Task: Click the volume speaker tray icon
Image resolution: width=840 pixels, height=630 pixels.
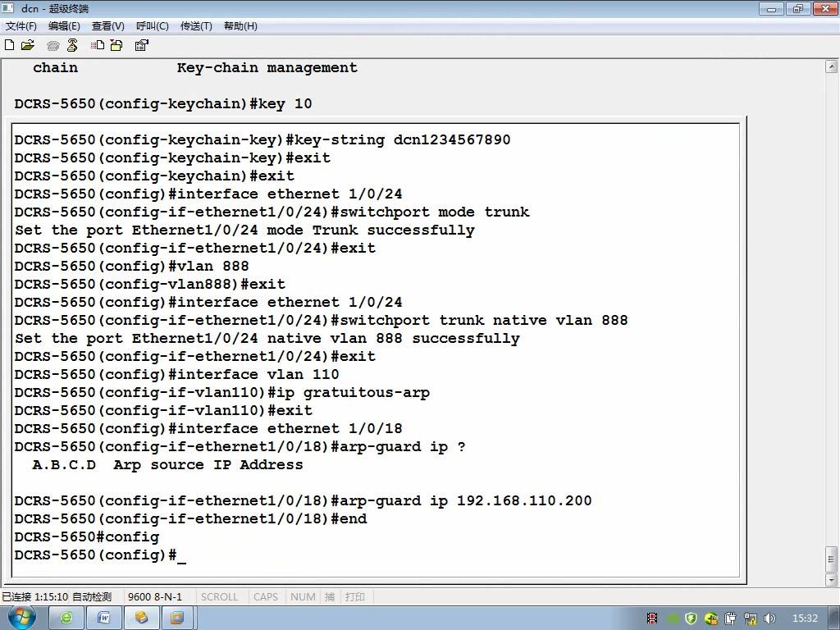Action: point(769,619)
